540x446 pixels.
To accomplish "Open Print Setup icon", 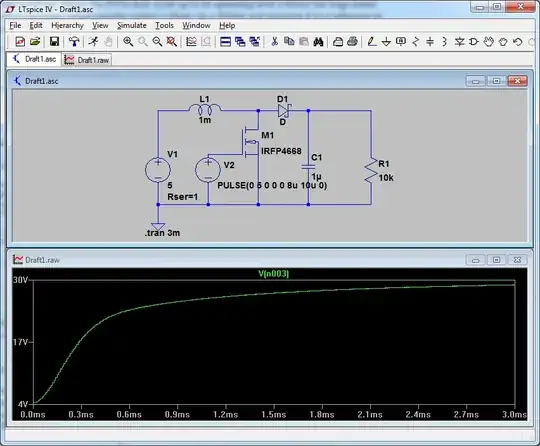I will pyautogui.click(x=338, y=42).
